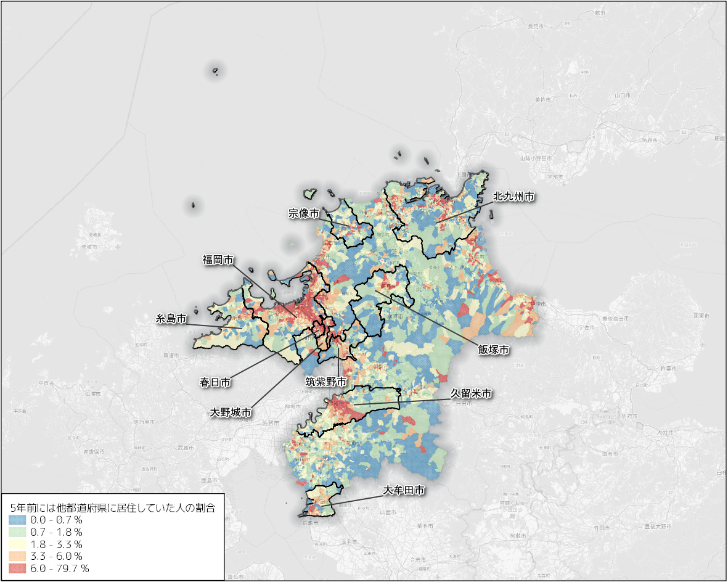Click the 大牟田市 label
Viewport: 728px width, 582px height.
404,491
